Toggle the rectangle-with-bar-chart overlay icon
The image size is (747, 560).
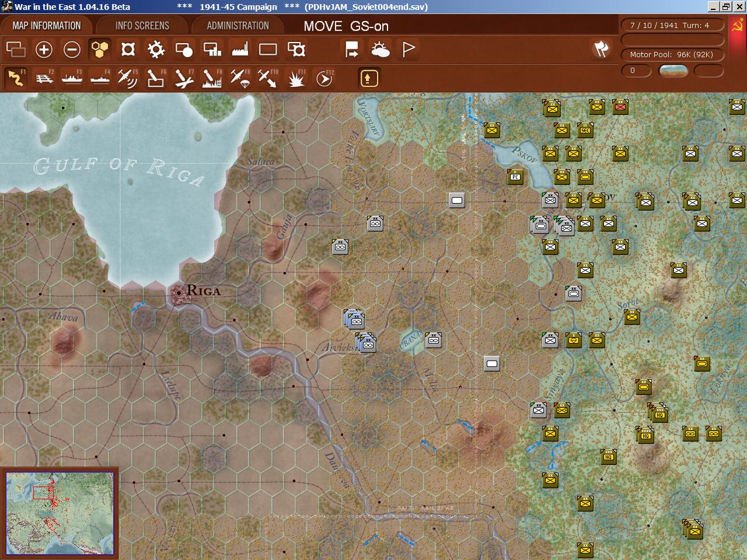tap(212, 50)
